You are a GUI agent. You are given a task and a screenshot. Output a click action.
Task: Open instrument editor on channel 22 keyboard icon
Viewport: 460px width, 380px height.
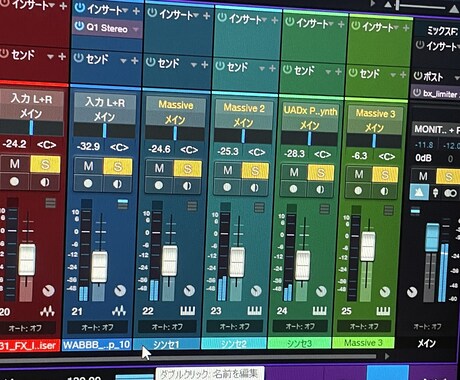[187, 311]
